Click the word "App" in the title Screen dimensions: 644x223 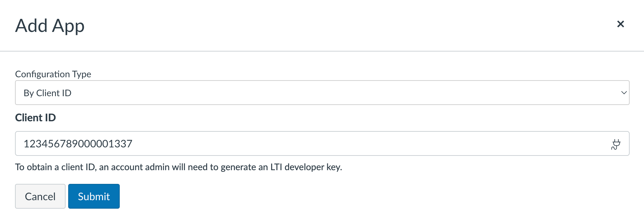point(68,26)
